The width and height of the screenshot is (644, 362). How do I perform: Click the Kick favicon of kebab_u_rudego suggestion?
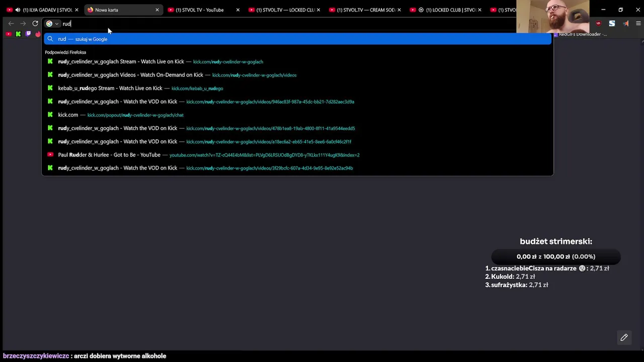[x=50, y=88]
